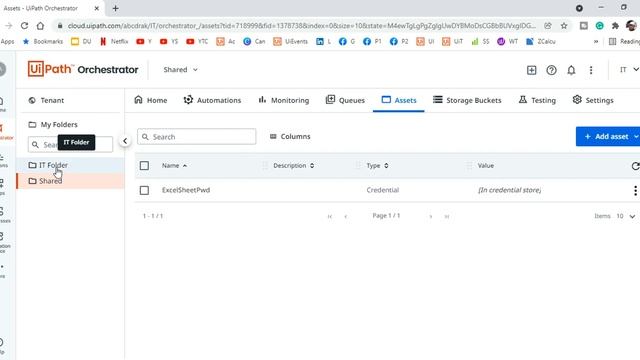Image resolution: width=640 pixels, height=360 pixels.
Task: Open the Bookmarks star shortcut
Action: click(x=42, y=42)
